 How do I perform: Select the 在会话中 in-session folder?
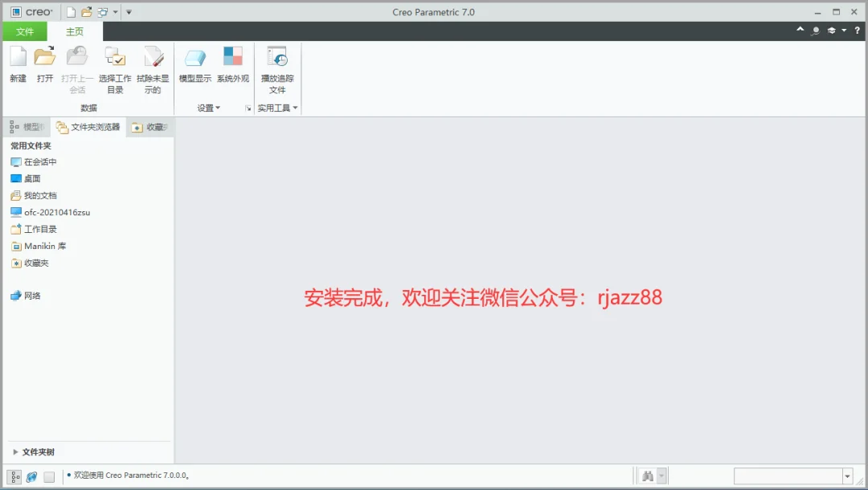(34, 162)
